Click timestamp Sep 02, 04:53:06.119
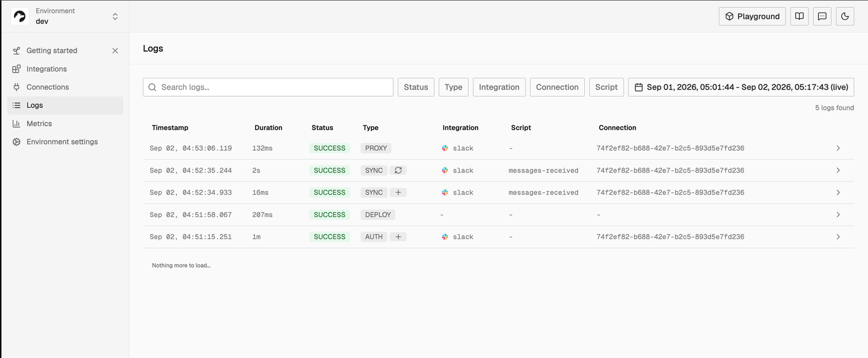 (x=190, y=148)
